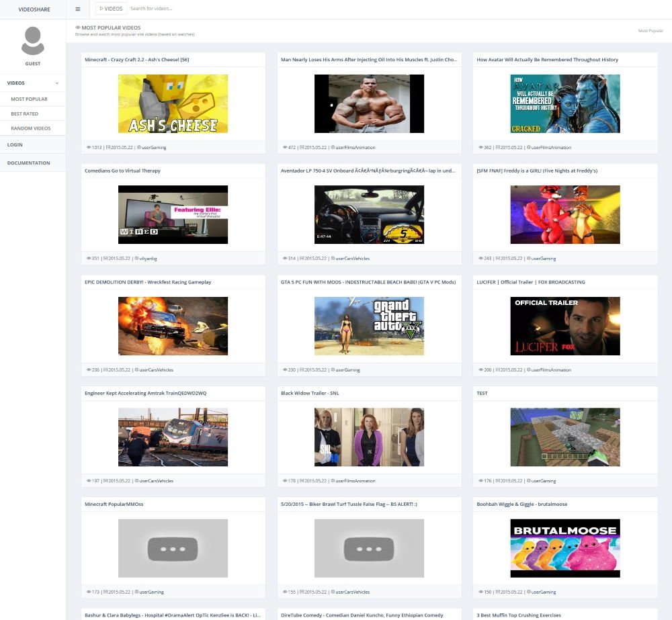Image resolution: width=672 pixels, height=620 pixels.
Task: Open the Aventador onboard lap thumbnail
Action: [369, 215]
